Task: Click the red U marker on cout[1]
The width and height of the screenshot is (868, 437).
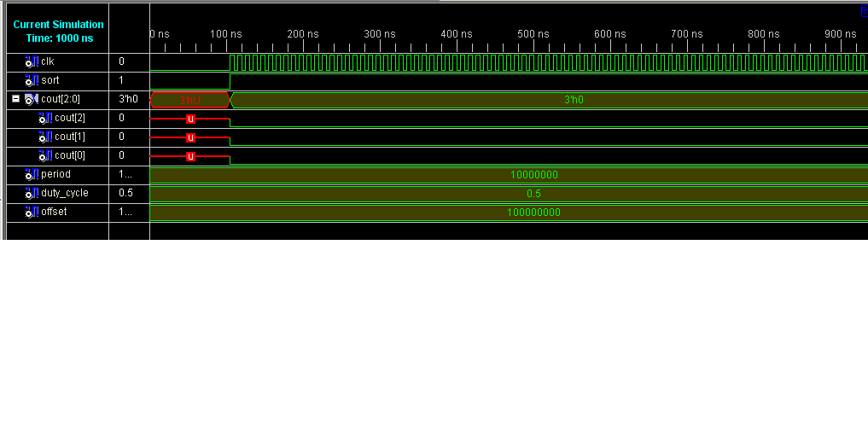Action: click(190, 138)
